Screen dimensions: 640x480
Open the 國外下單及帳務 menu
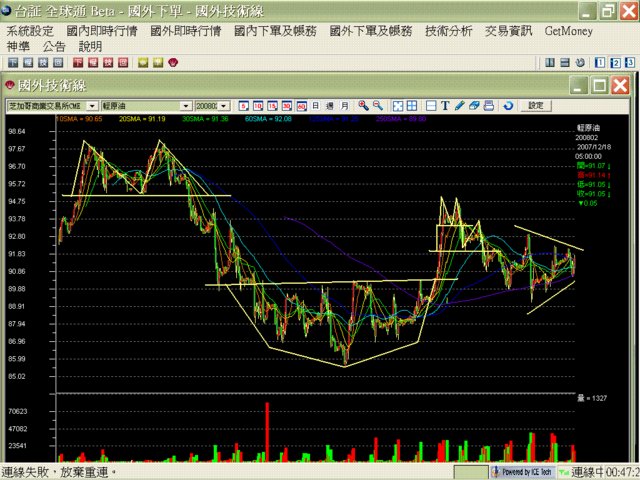pyautogui.click(x=371, y=31)
